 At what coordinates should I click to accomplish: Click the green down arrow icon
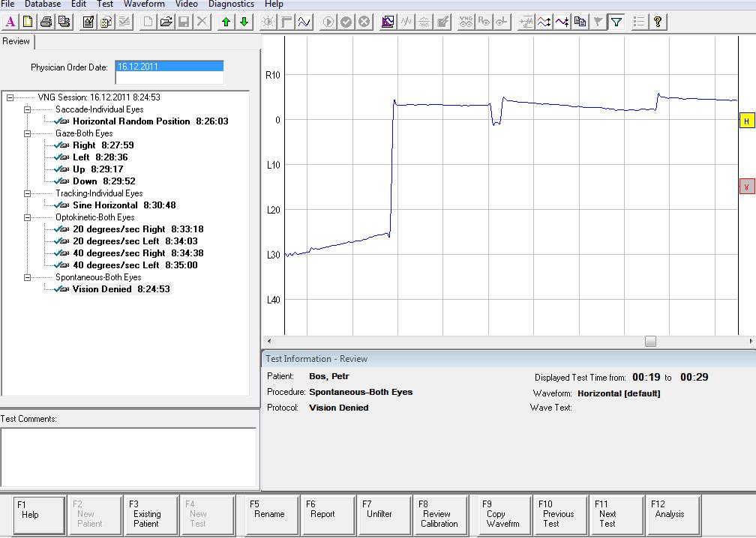[244, 22]
